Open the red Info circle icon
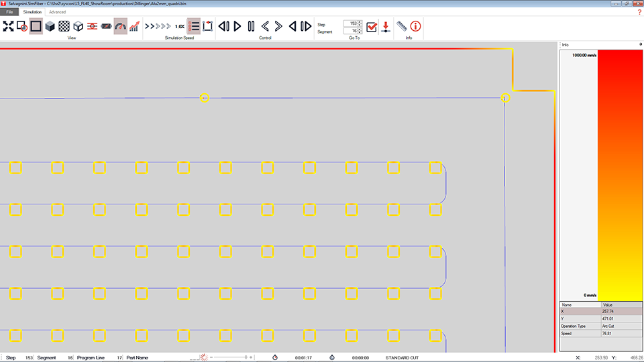This screenshot has height=362, width=644. 416,26
